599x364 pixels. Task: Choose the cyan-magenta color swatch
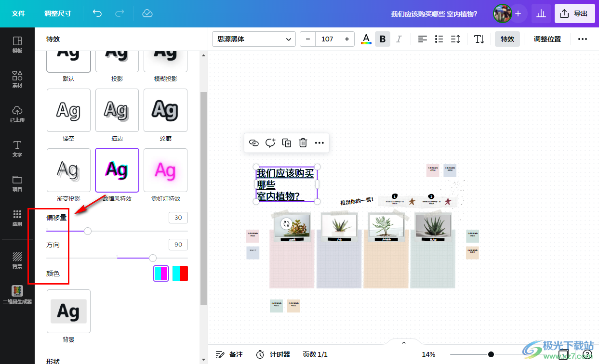161,273
